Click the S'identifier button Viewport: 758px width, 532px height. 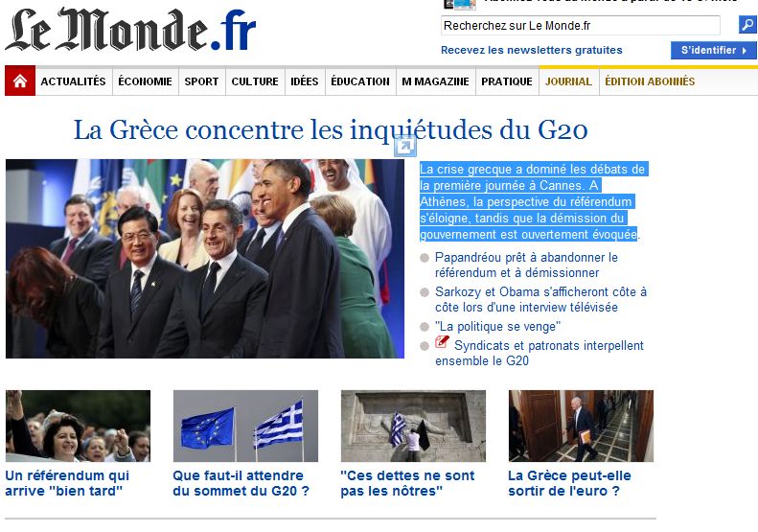click(x=714, y=50)
